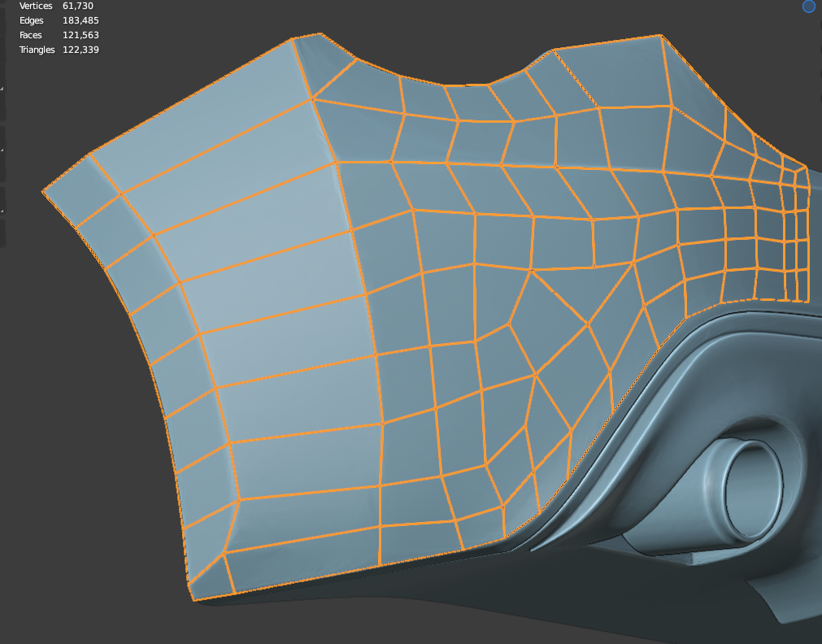Click the blue navigation gizmo circle
The height and width of the screenshot is (644, 822).
click(808, 7)
